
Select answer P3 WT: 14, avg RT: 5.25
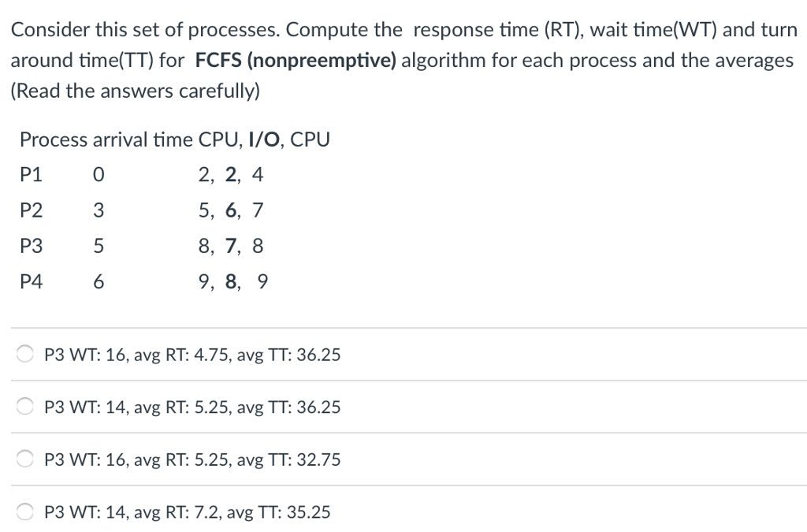192,407
